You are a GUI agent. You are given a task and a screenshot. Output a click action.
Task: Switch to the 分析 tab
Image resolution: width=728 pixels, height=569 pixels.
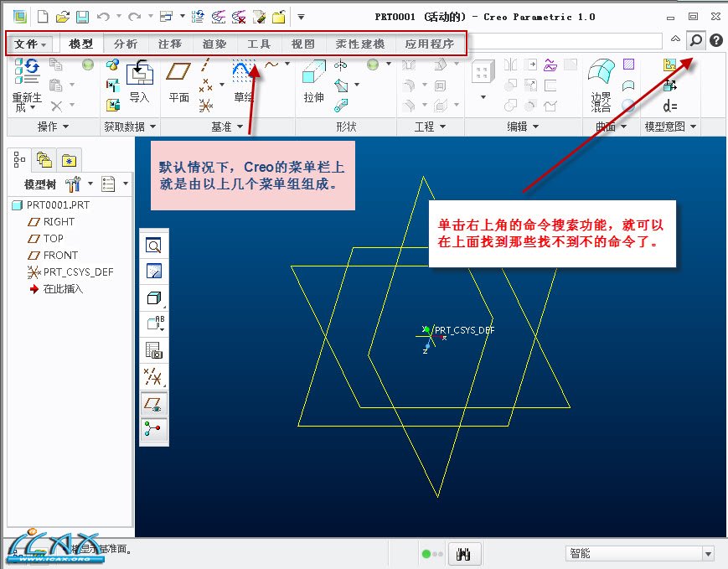click(126, 44)
